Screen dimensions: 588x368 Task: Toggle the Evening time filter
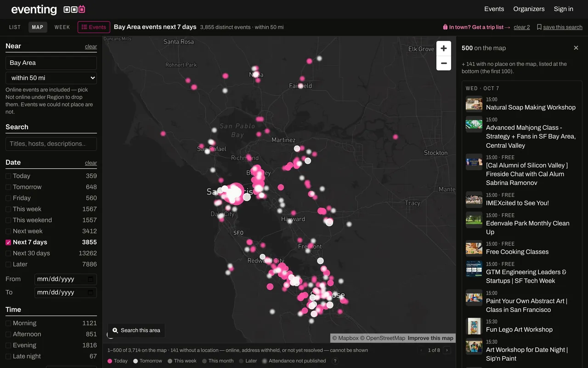(8, 345)
